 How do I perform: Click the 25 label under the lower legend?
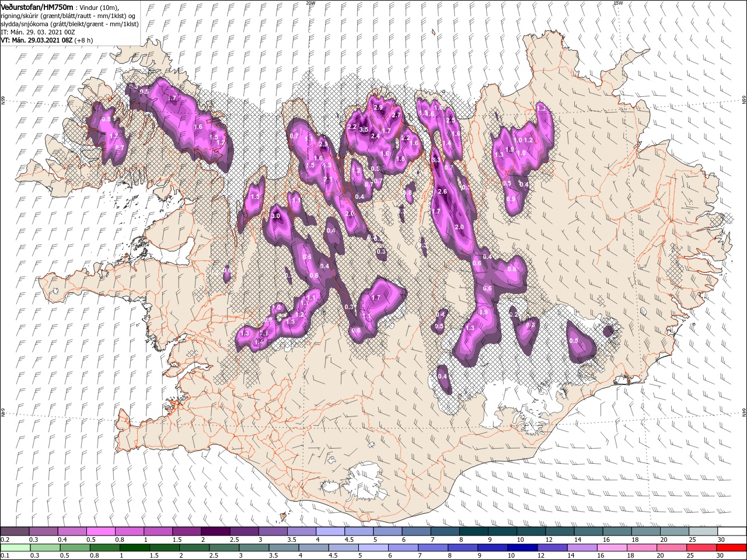point(690,556)
